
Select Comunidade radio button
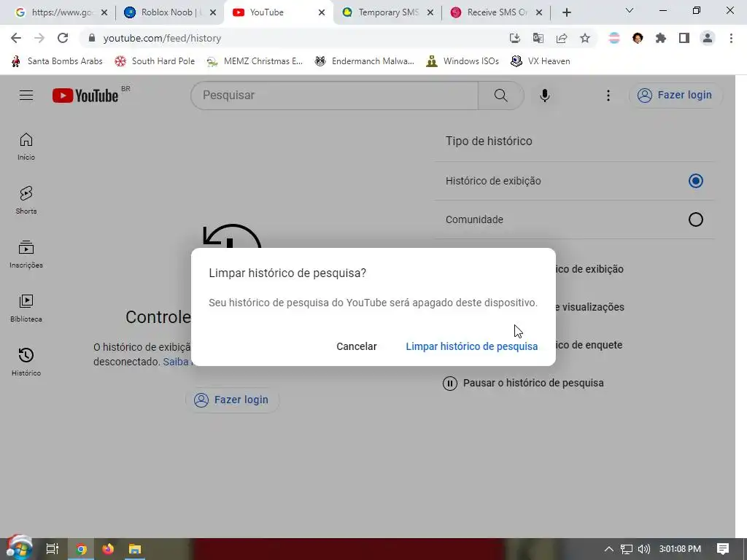pos(695,219)
